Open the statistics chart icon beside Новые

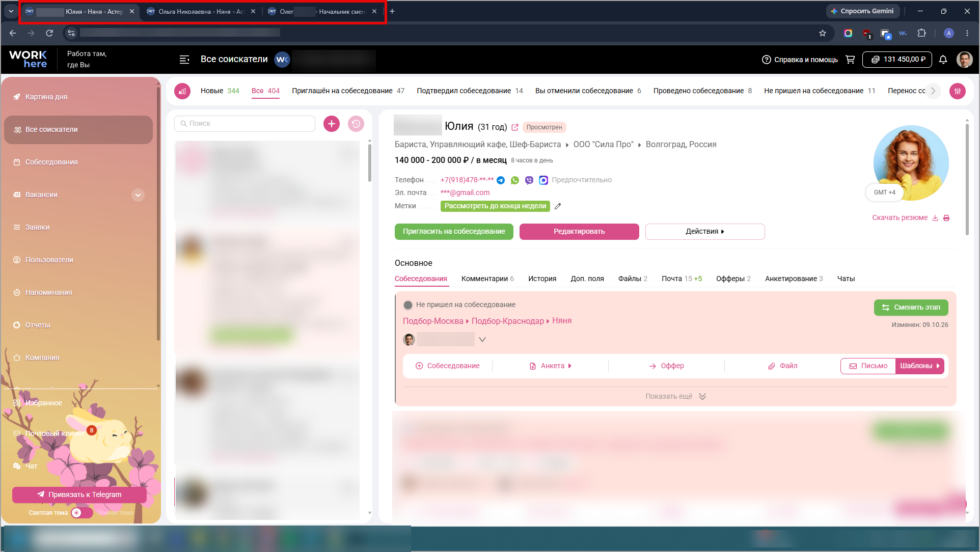[182, 91]
